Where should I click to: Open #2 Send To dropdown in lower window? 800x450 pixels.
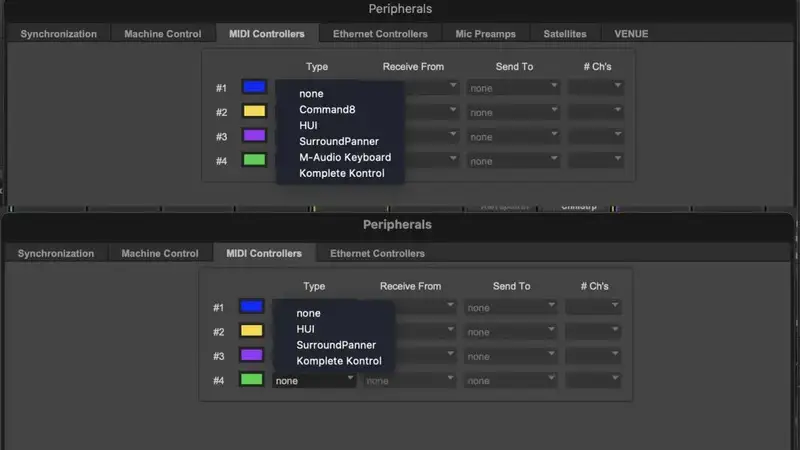pos(510,332)
